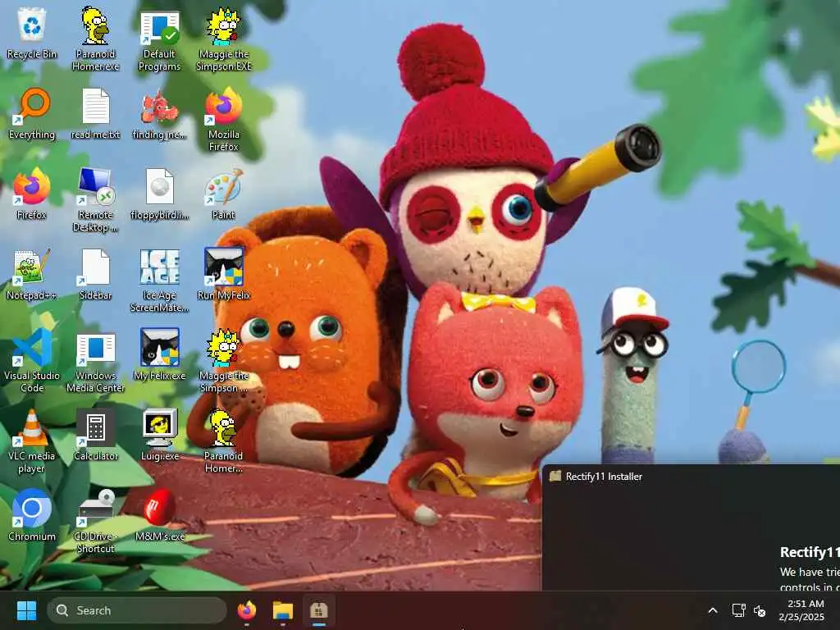The image size is (840, 630).
Task: Select Paranoid Homer.exe in the top row
Action: coord(95,39)
